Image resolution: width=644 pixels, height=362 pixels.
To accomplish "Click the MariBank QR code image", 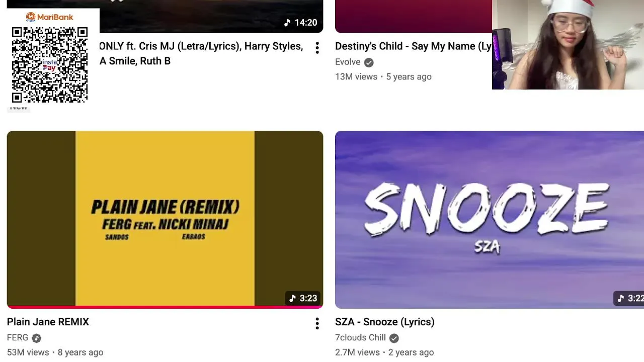I will [x=49, y=65].
